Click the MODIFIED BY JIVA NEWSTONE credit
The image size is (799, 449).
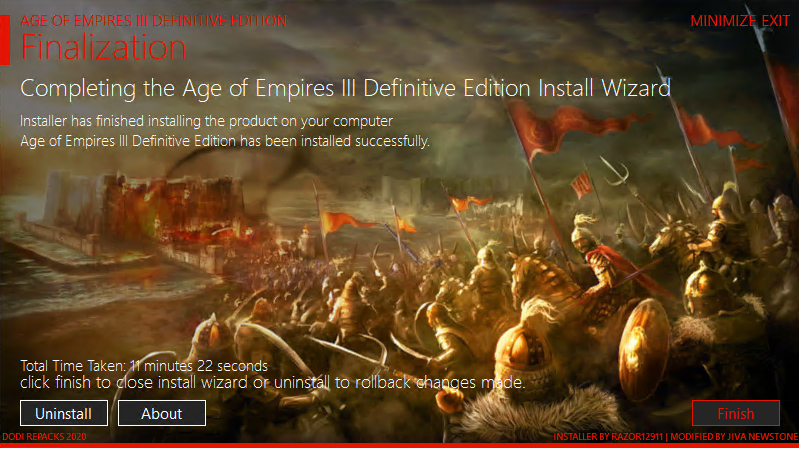pos(734,437)
